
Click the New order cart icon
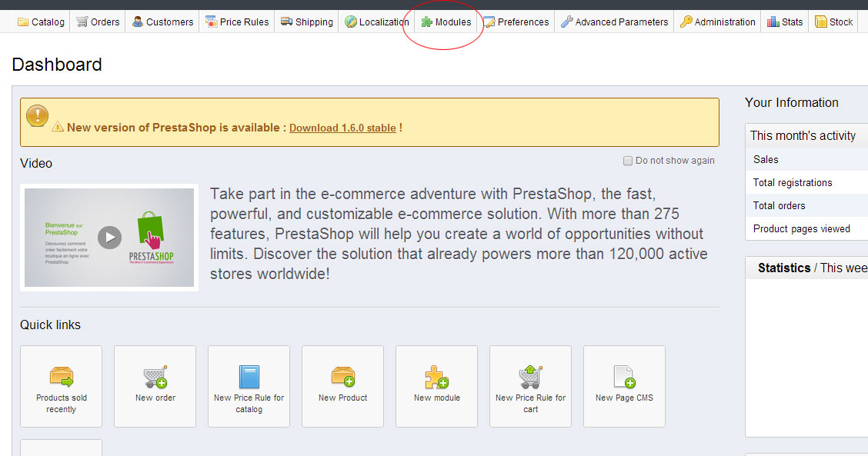(x=155, y=377)
